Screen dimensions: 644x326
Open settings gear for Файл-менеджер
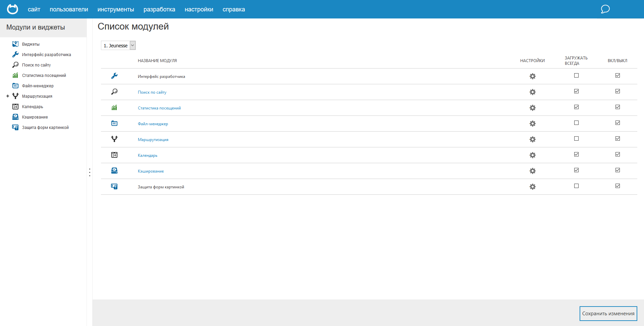tap(533, 124)
